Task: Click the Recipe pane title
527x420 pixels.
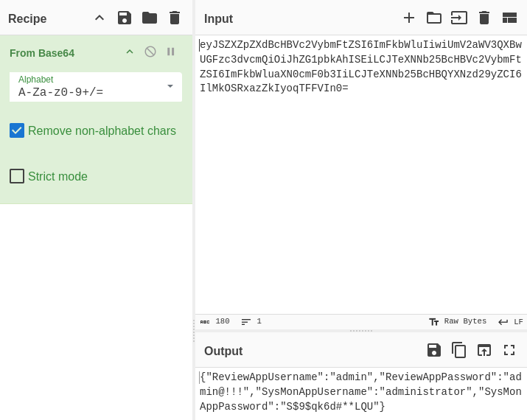Action: click(27, 18)
